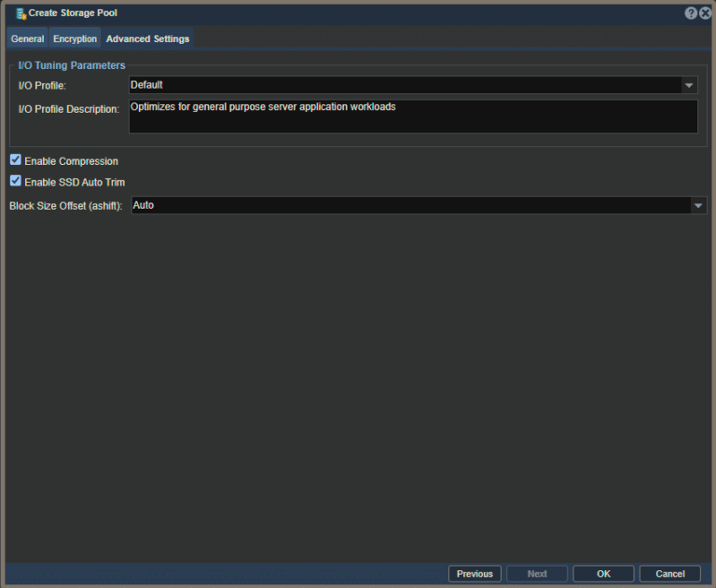Expand the Block Size Offset dropdown arrow
Screen dimensions: 716x588
coord(697,205)
